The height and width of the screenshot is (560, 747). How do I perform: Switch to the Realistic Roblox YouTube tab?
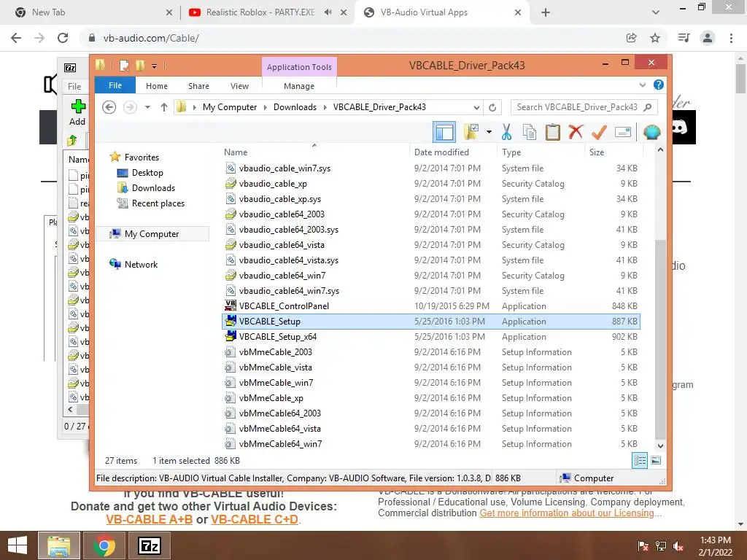(x=260, y=12)
